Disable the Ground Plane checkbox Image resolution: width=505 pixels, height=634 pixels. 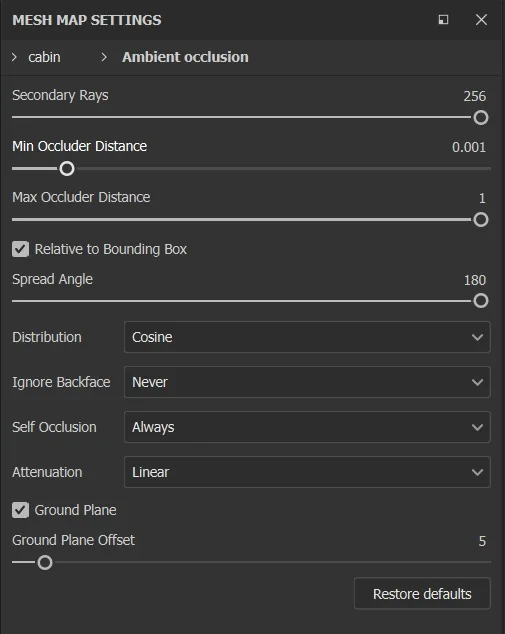(x=20, y=510)
